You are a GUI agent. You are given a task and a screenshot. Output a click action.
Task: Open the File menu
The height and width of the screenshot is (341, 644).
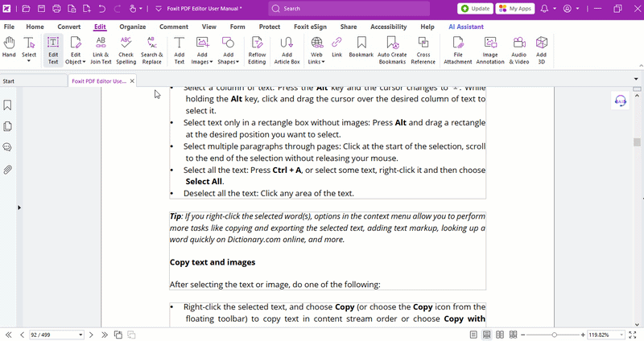[x=9, y=27]
